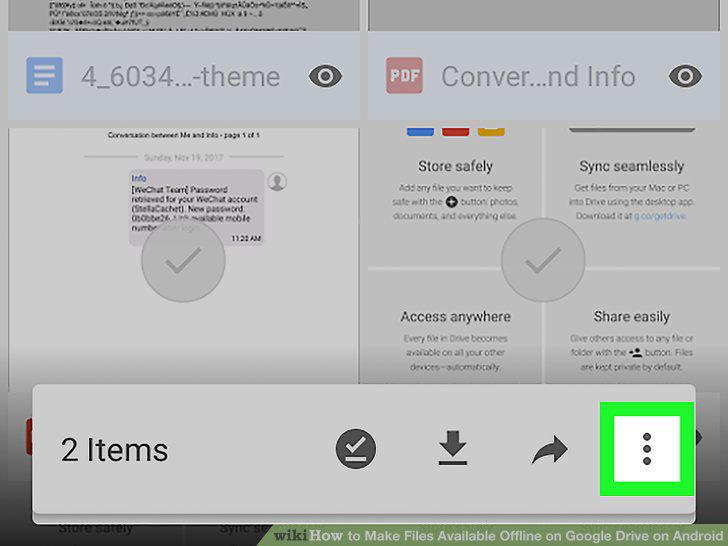Tap the share arrow icon
Image resolution: width=728 pixels, height=546 pixels.
(550, 449)
